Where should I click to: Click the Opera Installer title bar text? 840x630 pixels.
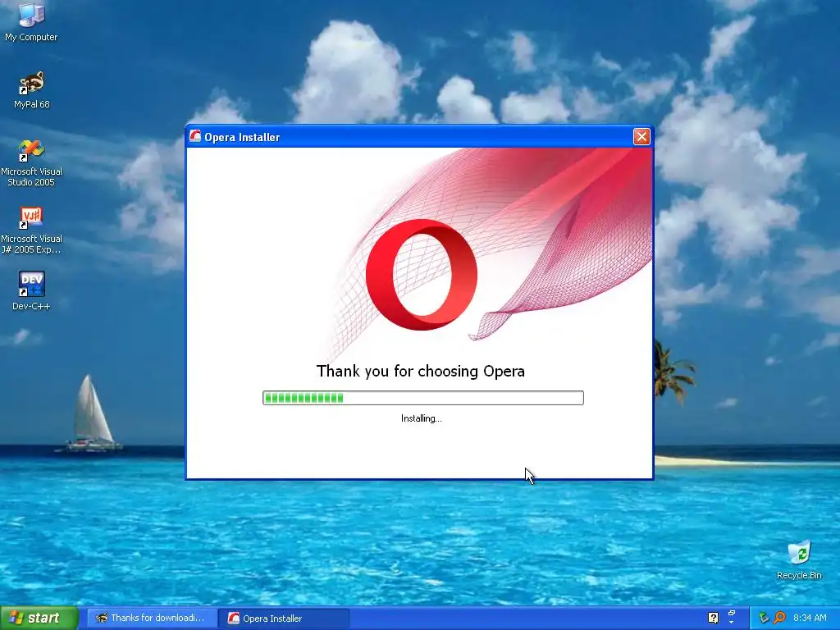[242, 137]
